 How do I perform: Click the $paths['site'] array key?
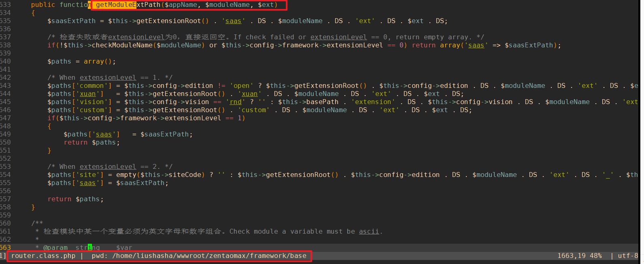[x=76, y=175]
